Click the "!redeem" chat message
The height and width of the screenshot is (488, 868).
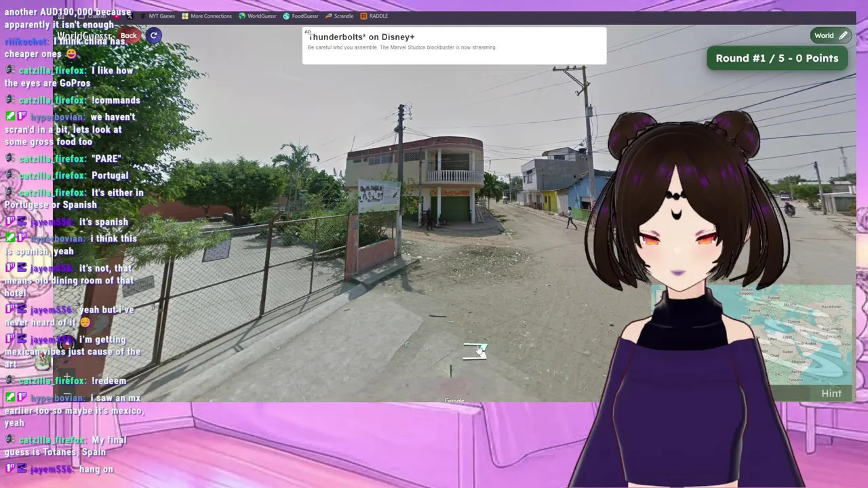(x=108, y=381)
